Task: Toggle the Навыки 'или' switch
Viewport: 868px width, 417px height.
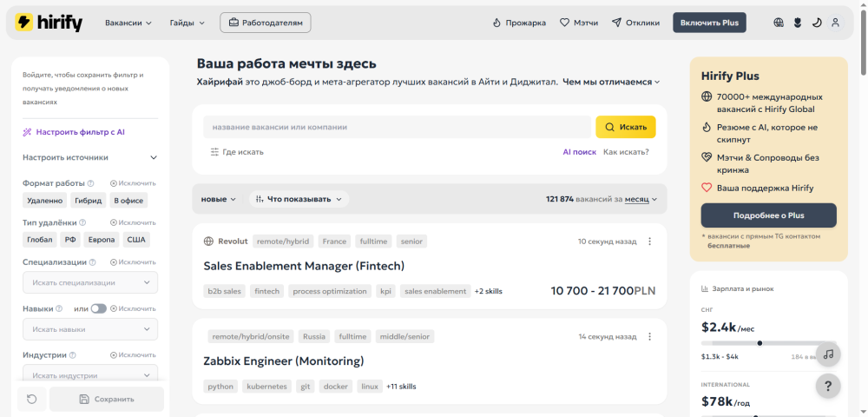Action: 99,308
